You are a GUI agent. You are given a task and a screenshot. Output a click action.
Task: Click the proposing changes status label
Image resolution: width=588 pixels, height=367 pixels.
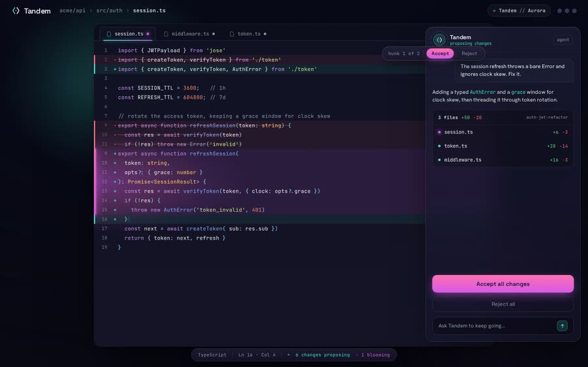click(x=470, y=44)
